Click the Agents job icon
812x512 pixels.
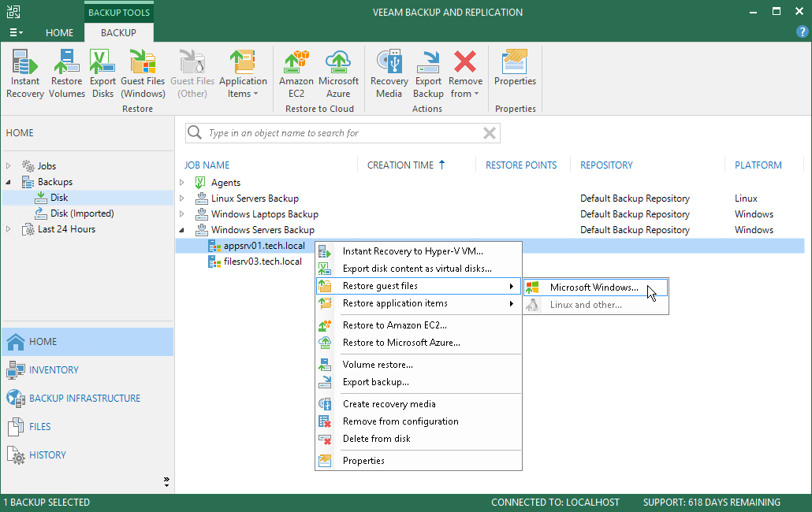[x=200, y=183]
